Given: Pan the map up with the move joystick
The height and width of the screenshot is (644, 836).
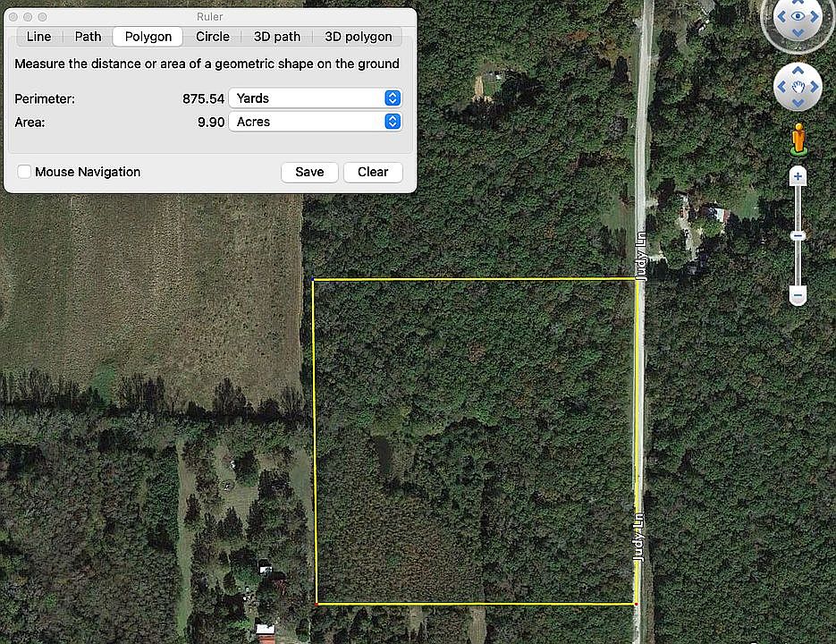Looking at the screenshot, I should point(798,70).
